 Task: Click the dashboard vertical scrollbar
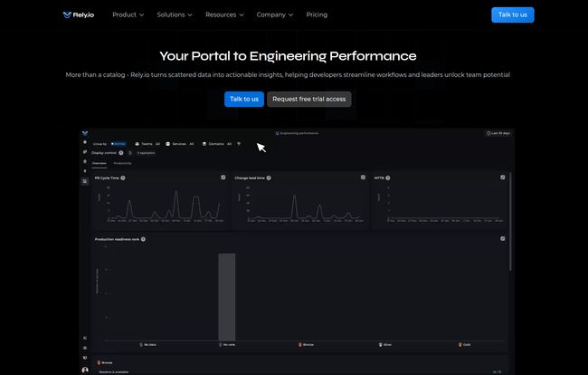(x=510, y=222)
